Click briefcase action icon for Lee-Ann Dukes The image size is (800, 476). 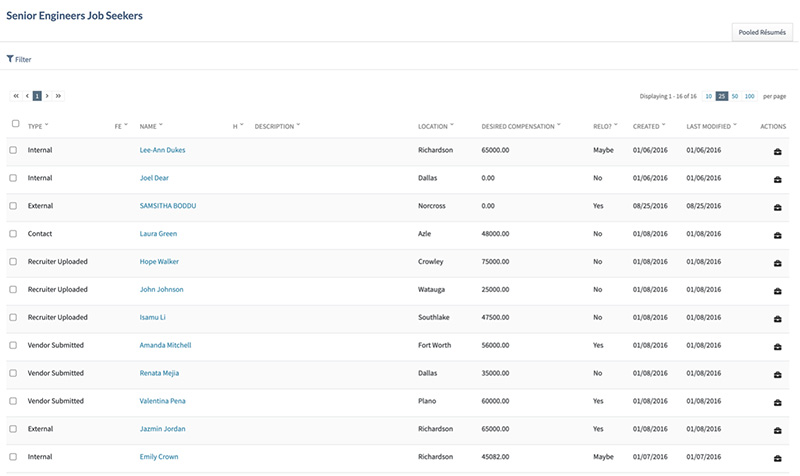[x=778, y=151]
